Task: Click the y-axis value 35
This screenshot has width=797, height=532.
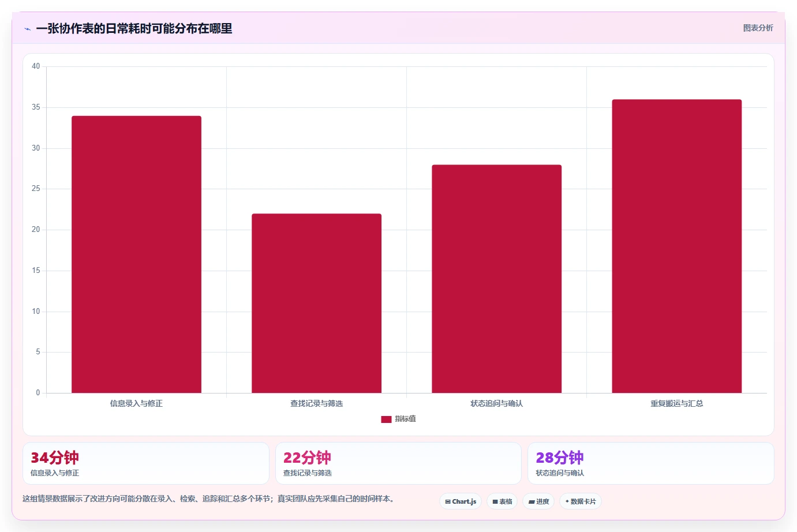Action: [x=36, y=107]
